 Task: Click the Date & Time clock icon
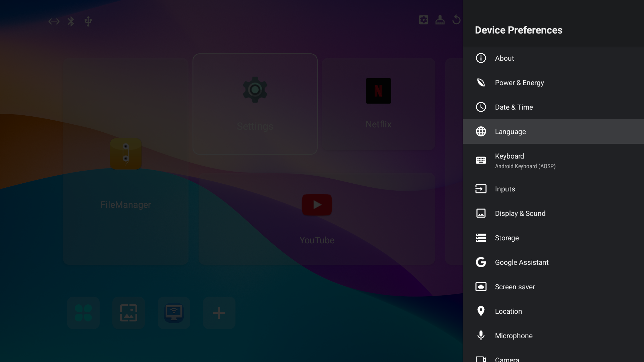coord(481,107)
